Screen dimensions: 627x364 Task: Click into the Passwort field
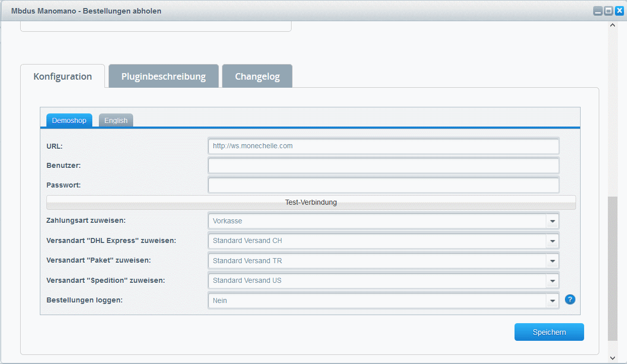point(383,185)
